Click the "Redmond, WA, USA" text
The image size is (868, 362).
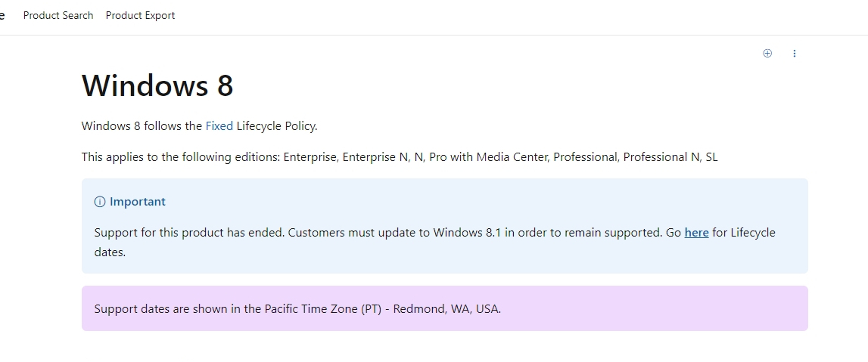tap(447, 309)
